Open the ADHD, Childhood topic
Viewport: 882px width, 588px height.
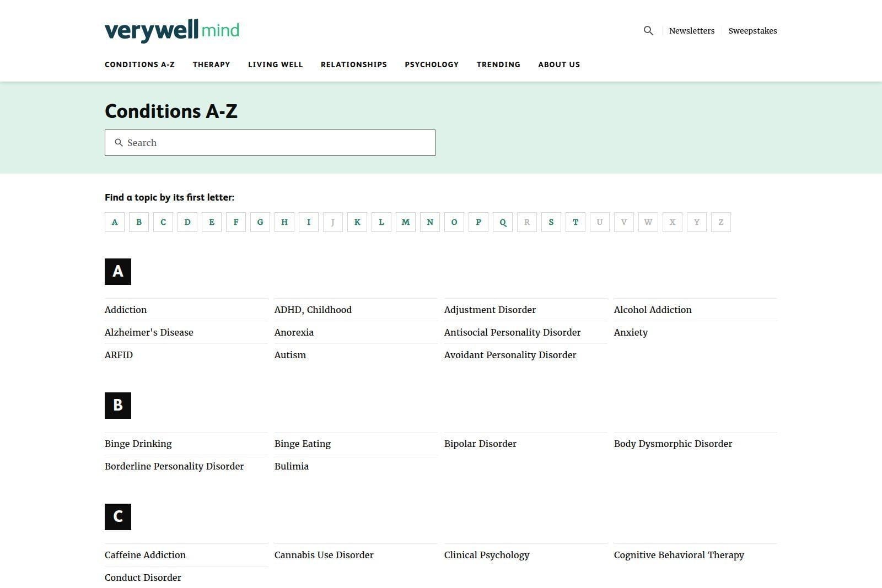(313, 310)
